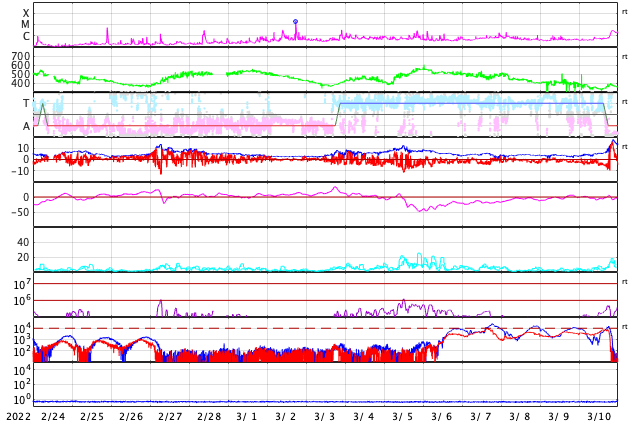
Task: Select the 2/27 date label
Action: [x=170, y=417]
